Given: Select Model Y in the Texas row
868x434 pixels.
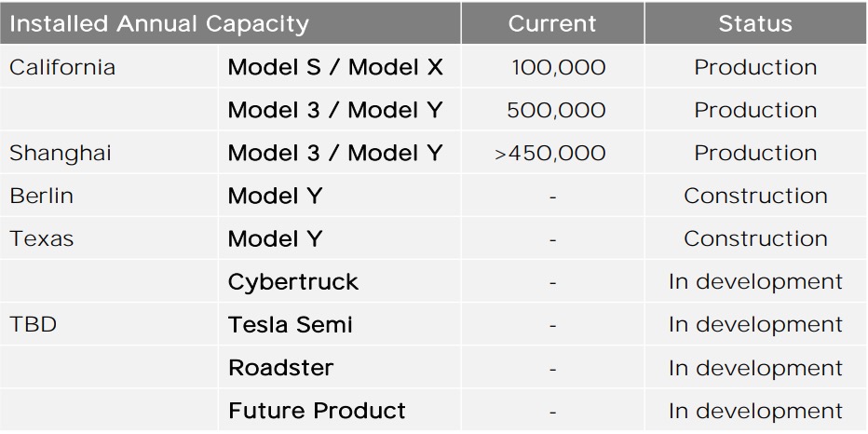Looking at the screenshot, I should 275,239.
